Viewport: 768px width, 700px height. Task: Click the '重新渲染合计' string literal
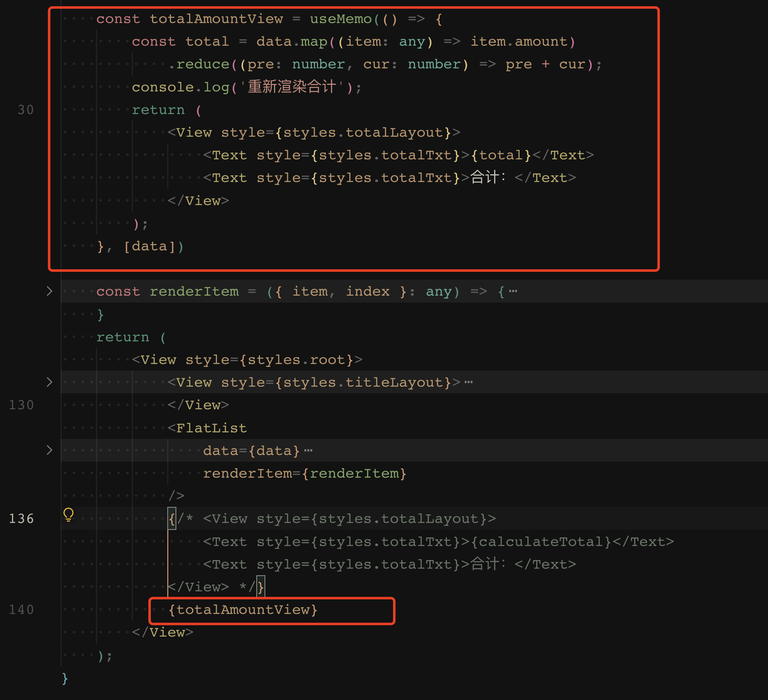pyautogui.click(x=292, y=87)
